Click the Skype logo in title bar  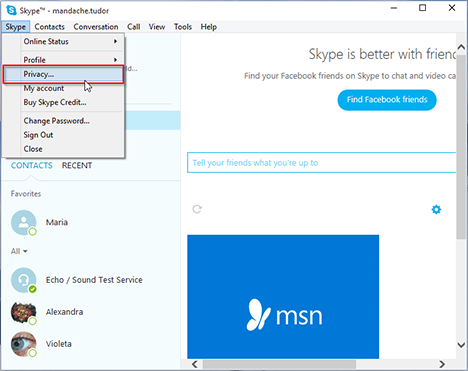click(11, 10)
